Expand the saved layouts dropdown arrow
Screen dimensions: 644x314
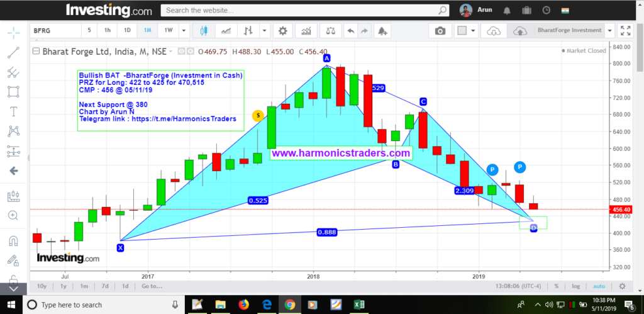click(609, 31)
